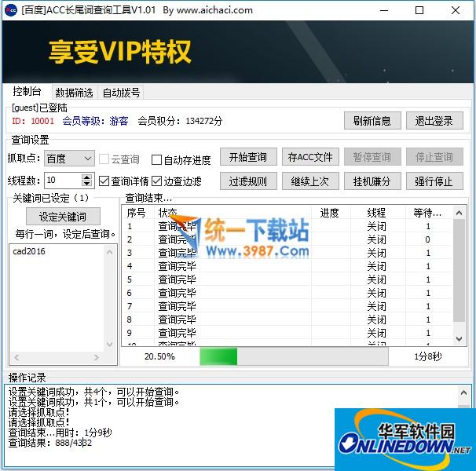Click keyword list scroll up arrow
This screenshot has width=476, height=471.
pyautogui.click(x=110, y=252)
